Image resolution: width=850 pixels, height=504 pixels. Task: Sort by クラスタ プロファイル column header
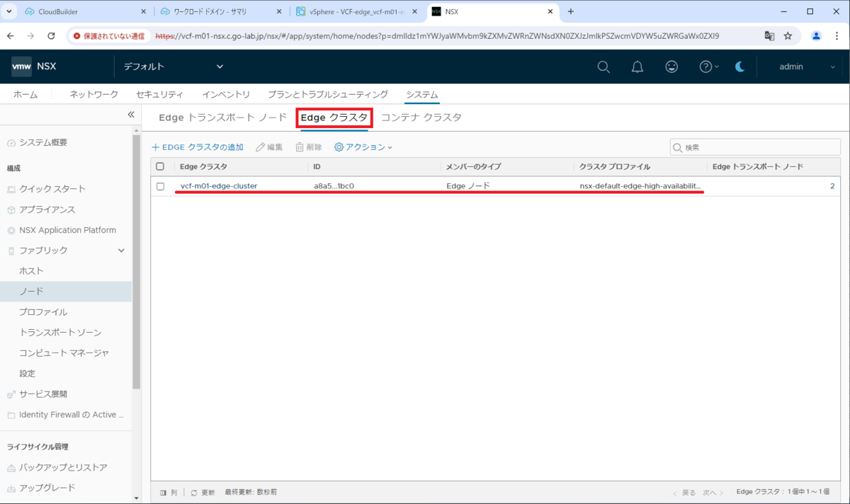pos(615,166)
